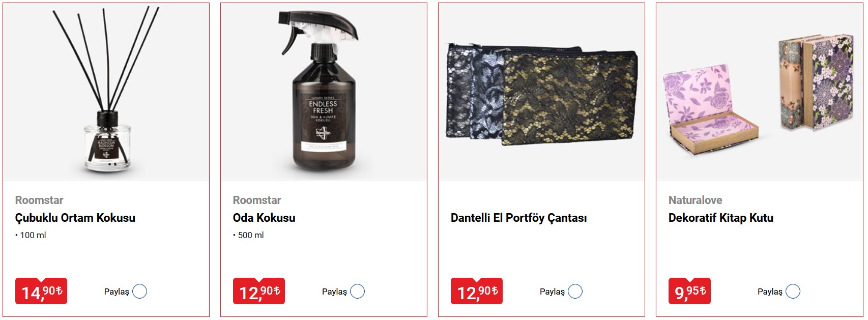Open the Dantelli El Portföy Çantası title
Viewport: 868px width, 320px height.
(x=518, y=218)
